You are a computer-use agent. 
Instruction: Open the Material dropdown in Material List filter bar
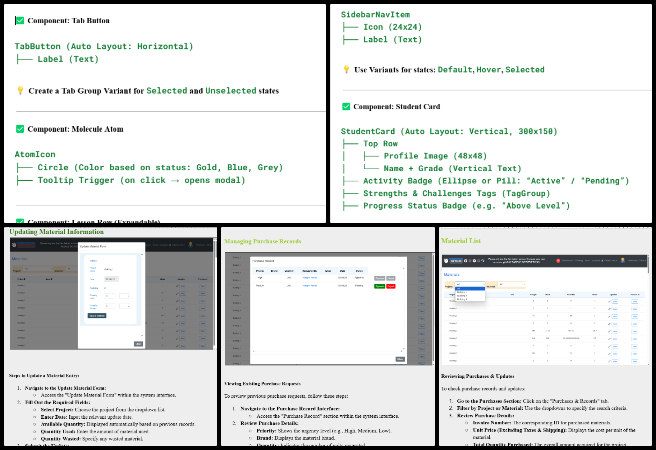pos(511,285)
